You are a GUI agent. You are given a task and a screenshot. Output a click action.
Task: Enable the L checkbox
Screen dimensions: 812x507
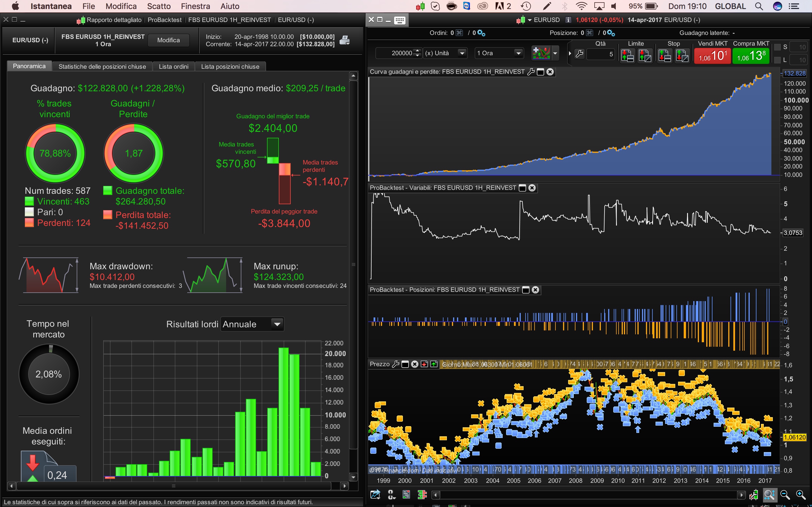(777, 60)
